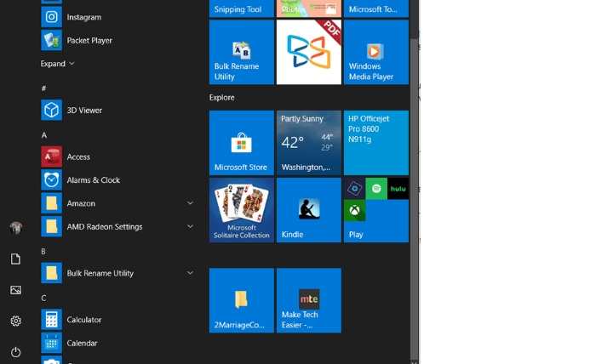Open the Instagram app icon

[52, 17]
